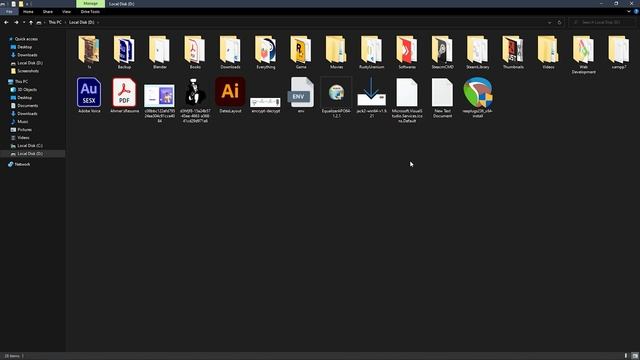
Task: Select the Microsoft.VisualStudio.Services icons file
Action: tap(407, 100)
